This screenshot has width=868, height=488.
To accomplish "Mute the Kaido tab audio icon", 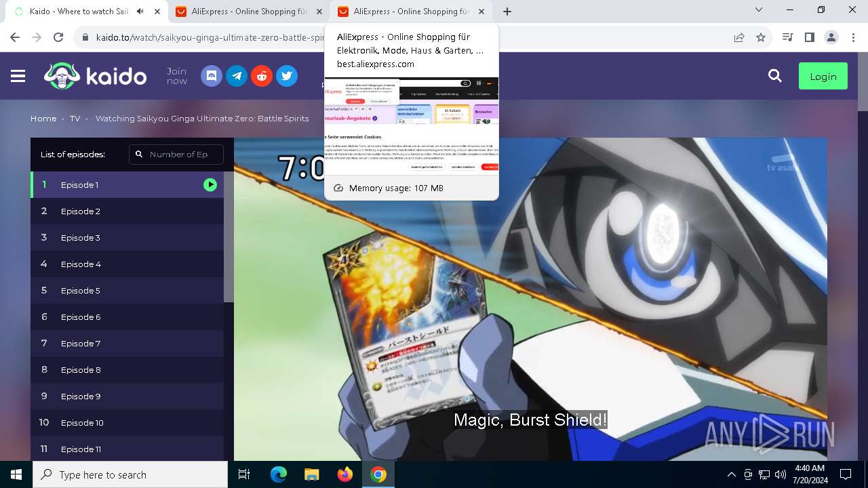I will pos(140,12).
